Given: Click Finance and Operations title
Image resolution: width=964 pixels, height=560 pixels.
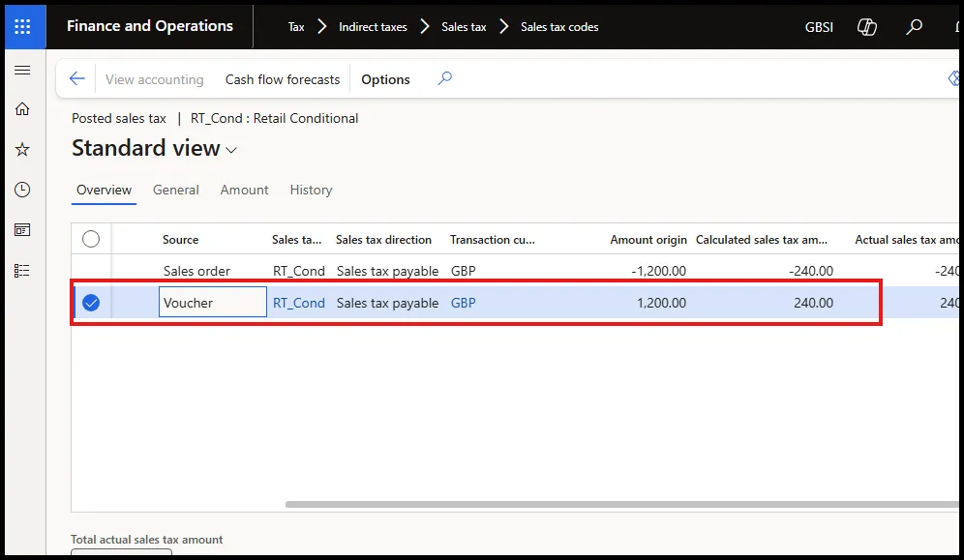Looking at the screenshot, I should coord(150,26).
